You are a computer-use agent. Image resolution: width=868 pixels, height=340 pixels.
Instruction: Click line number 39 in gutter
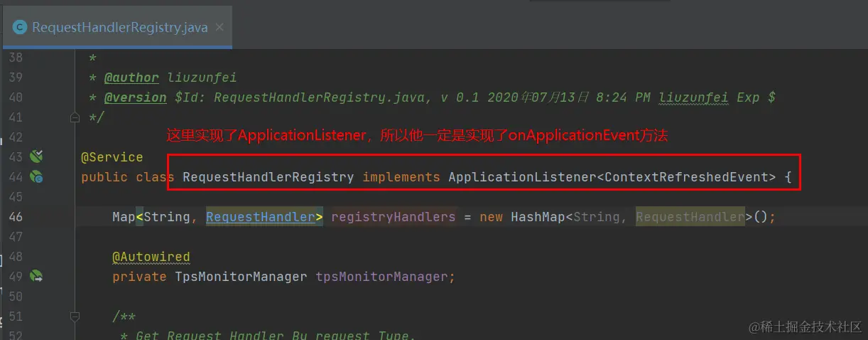pyautogui.click(x=15, y=77)
